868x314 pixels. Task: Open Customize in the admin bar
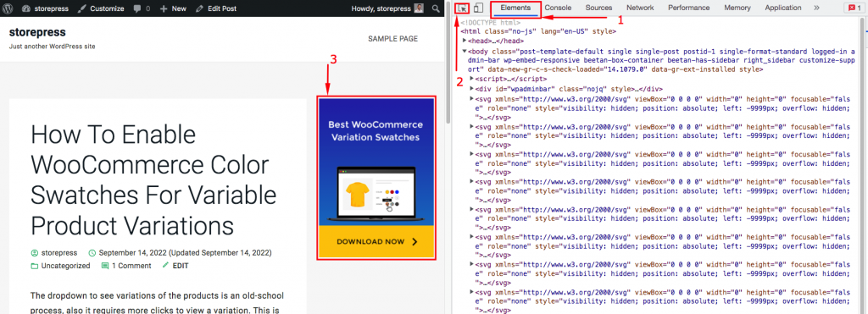(x=102, y=8)
